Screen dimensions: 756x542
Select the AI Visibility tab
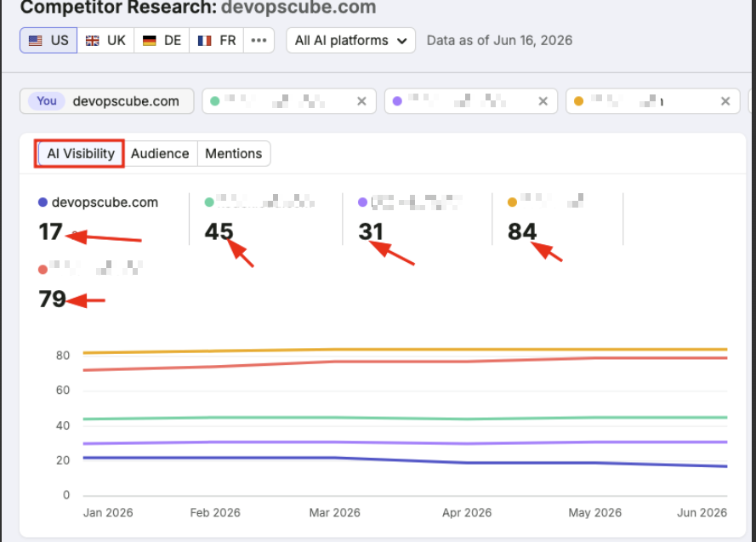tap(81, 154)
